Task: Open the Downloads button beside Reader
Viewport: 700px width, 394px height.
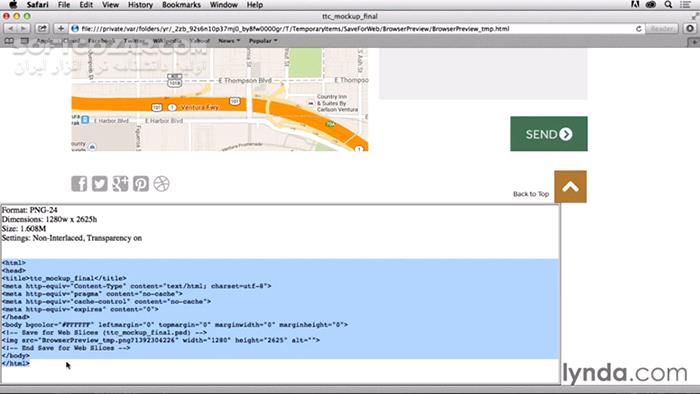Action: pos(690,29)
